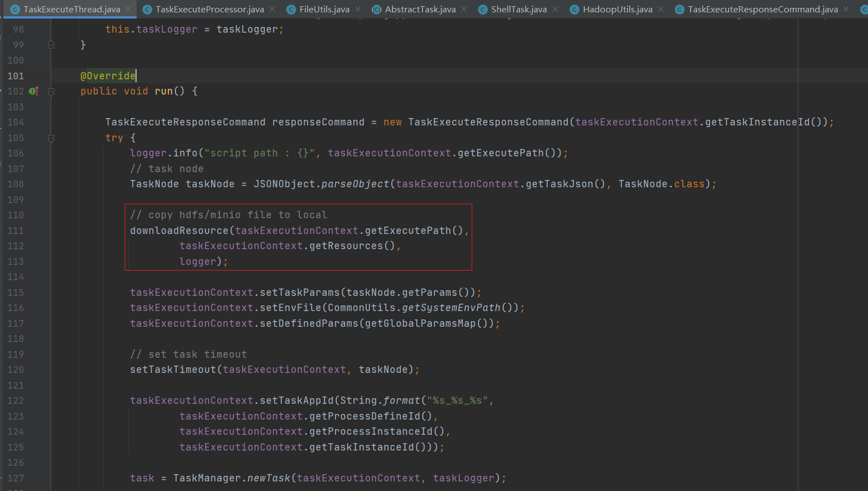Open the ShellTask.java tab

click(519, 10)
